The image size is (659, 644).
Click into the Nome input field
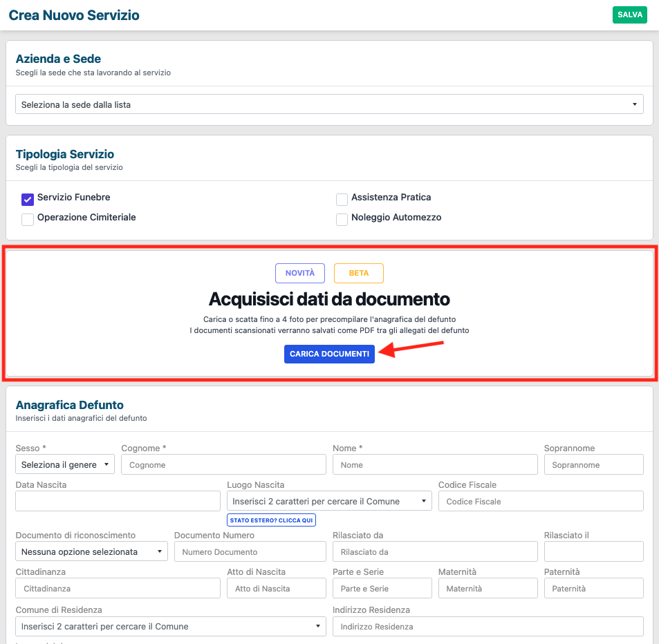pos(435,464)
